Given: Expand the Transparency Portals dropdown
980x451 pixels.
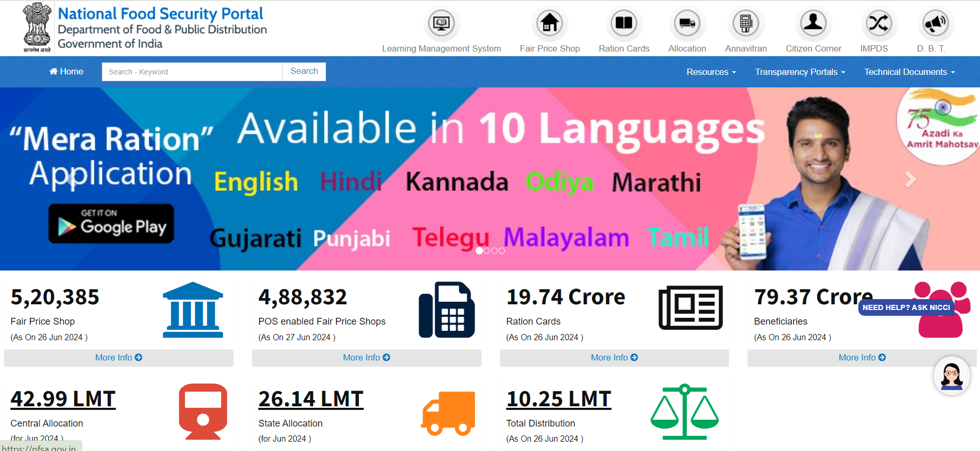Looking at the screenshot, I should pos(800,72).
